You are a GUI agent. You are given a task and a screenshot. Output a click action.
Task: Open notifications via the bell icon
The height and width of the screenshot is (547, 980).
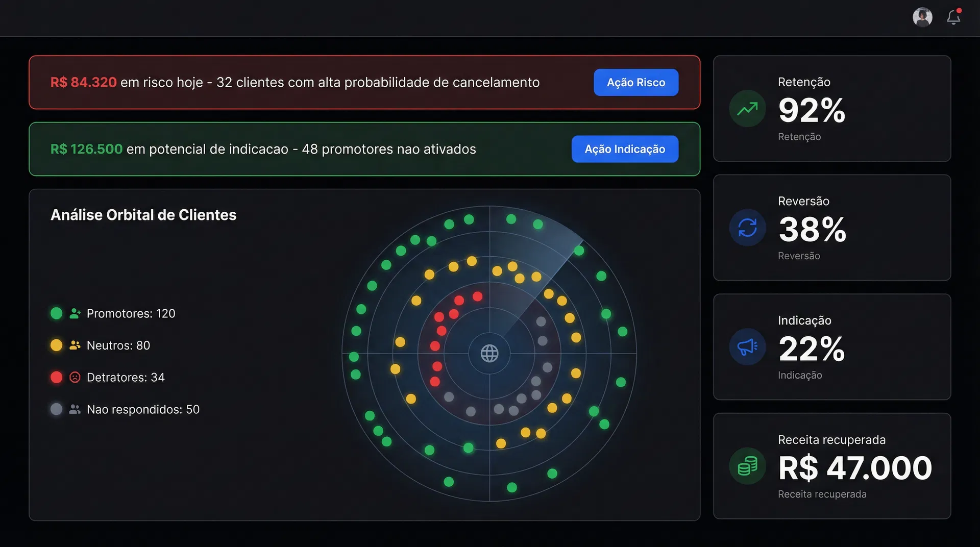pos(953,17)
